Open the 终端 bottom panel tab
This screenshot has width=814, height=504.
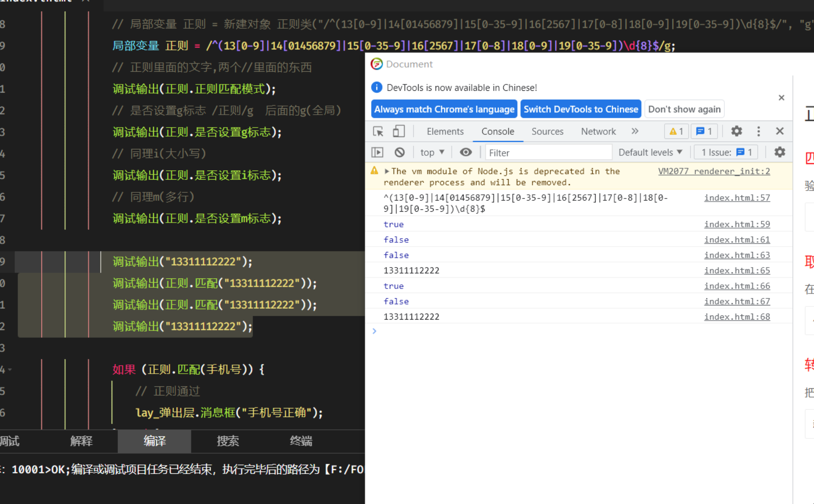click(x=301, y=441)
